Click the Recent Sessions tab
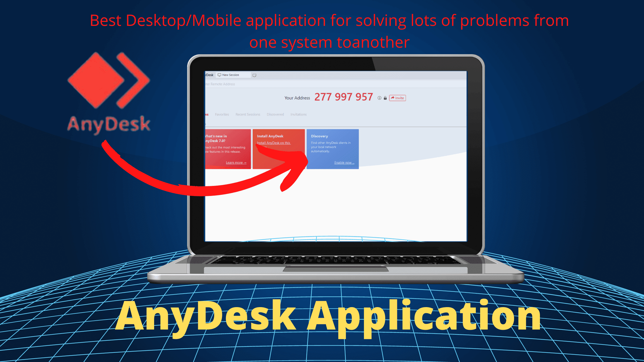Viewport: 644px width, 362px height. point(247,114)
